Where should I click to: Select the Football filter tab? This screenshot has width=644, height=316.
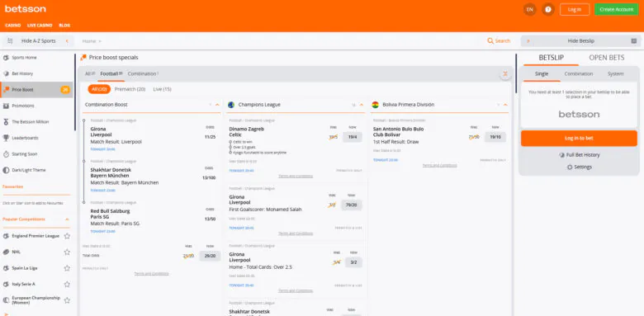click(111, 74)
